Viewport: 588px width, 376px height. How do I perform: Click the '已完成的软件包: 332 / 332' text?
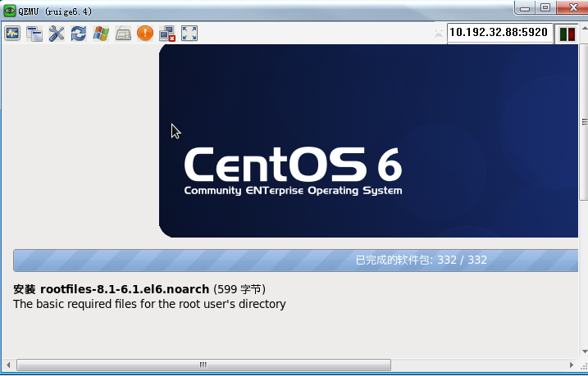click(x=422, y=260)
